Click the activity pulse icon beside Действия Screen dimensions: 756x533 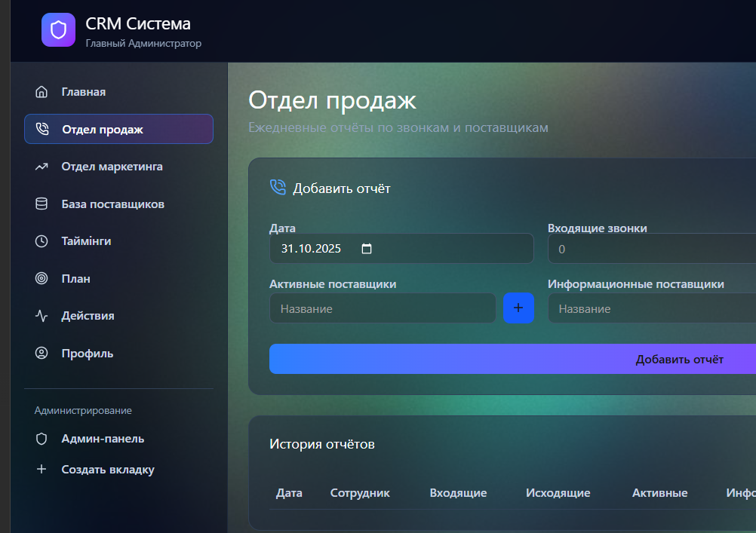(41, 316)
